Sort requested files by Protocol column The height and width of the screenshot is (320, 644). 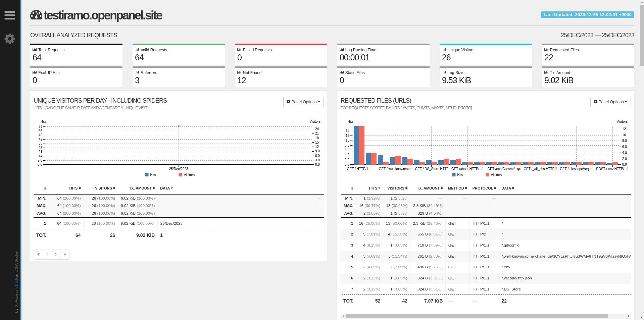coord(484,188)
